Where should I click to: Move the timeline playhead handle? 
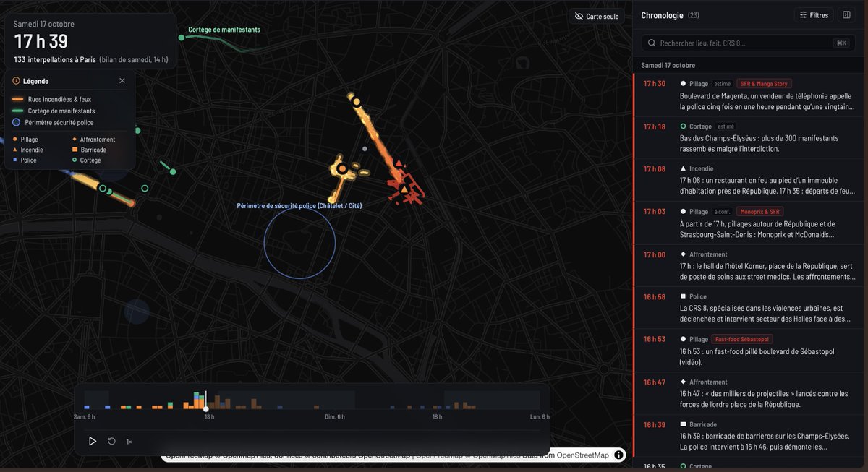[x=206, y=409]
